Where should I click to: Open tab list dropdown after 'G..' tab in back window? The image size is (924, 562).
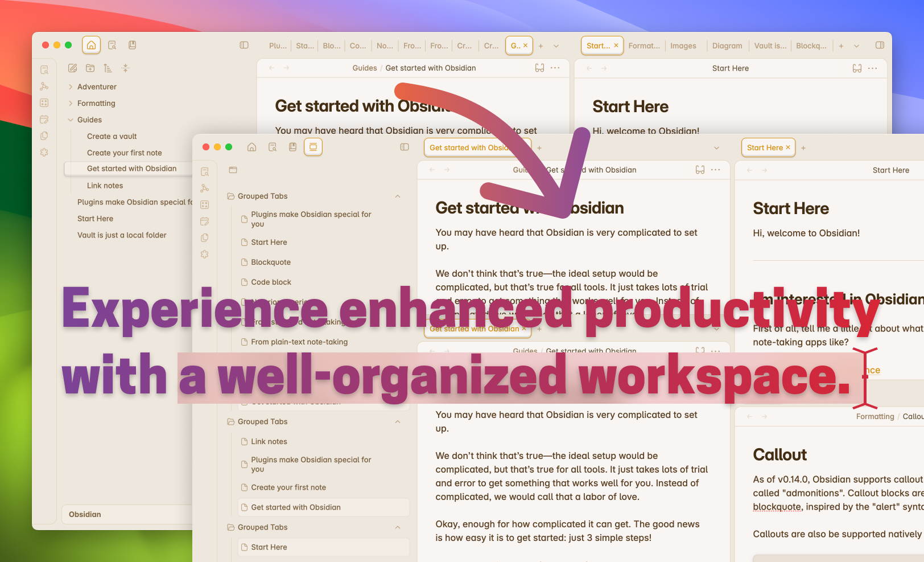pos(556,46)
